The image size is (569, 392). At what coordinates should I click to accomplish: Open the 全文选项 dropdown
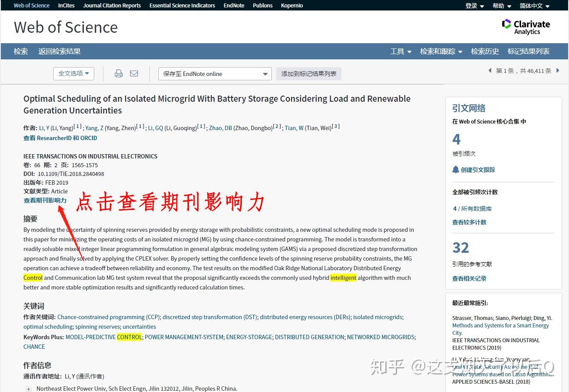click(x=74, y=73)
